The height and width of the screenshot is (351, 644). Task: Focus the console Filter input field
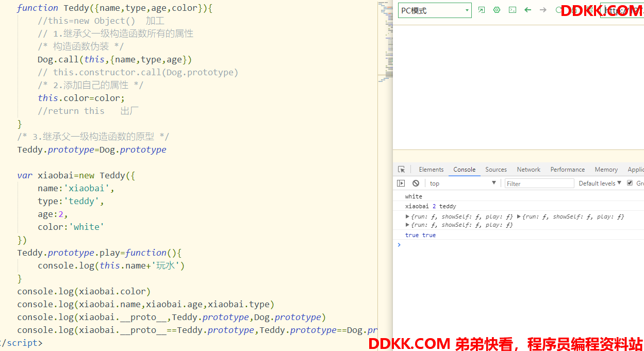[539, 183]
